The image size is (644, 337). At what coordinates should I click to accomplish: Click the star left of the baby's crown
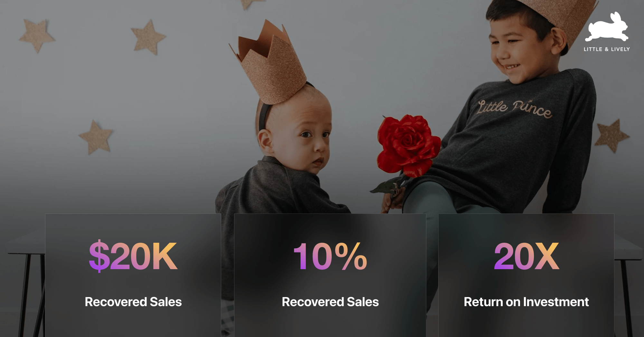pyautogui.click(x=148, y=37)
